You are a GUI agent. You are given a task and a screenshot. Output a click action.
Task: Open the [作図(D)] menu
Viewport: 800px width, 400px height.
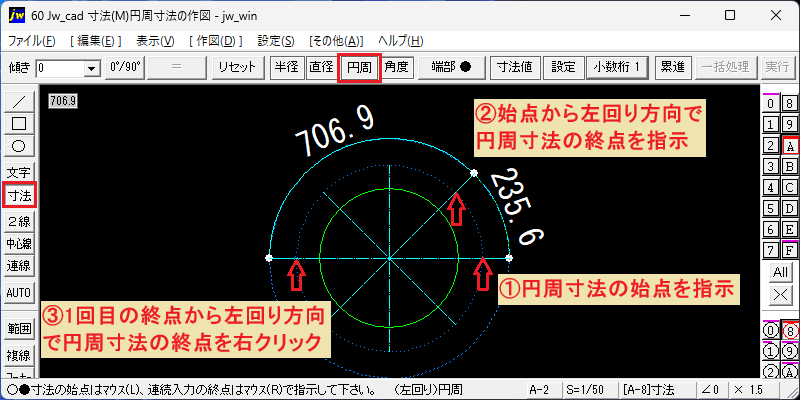[215, 41]
